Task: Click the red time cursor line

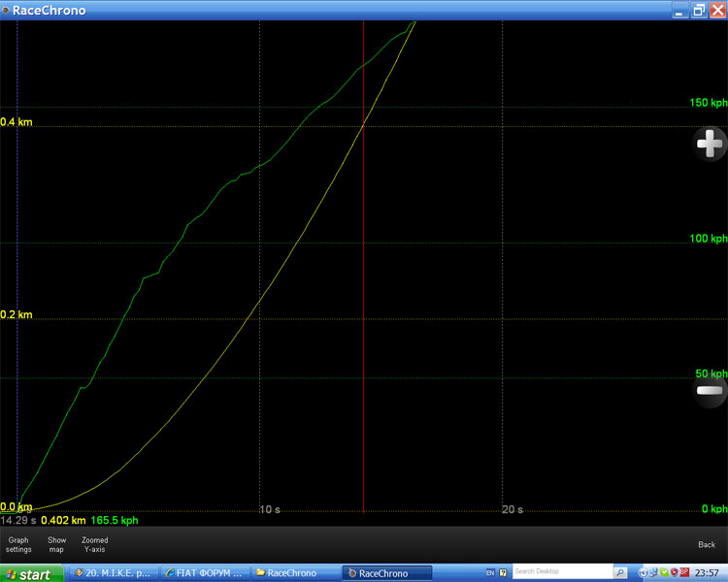Action: [x=364, y=291]
